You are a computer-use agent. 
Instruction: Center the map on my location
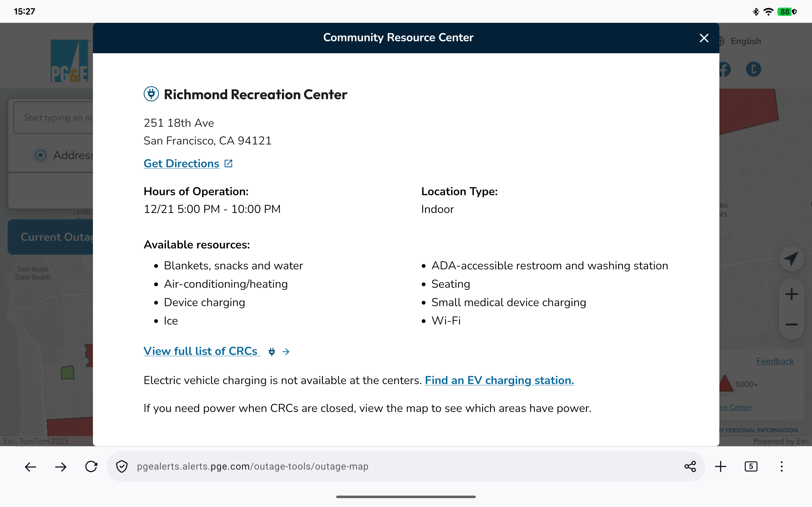791,259
